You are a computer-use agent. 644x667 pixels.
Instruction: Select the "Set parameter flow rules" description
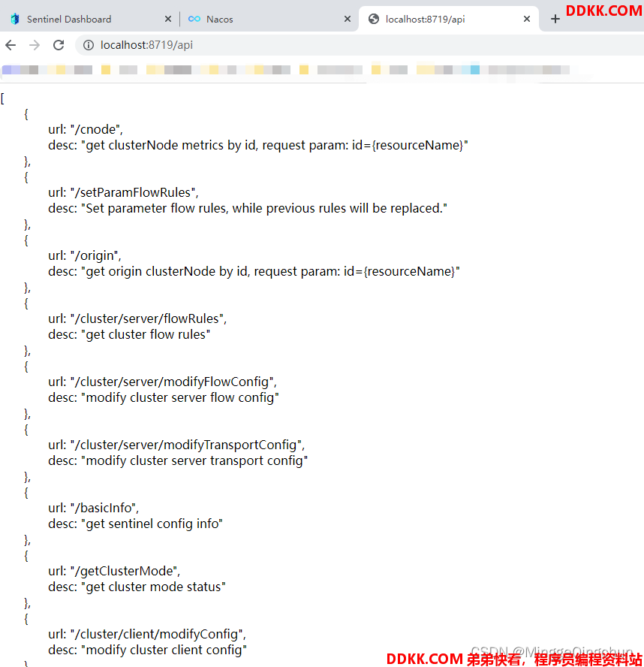pos(248,209)
